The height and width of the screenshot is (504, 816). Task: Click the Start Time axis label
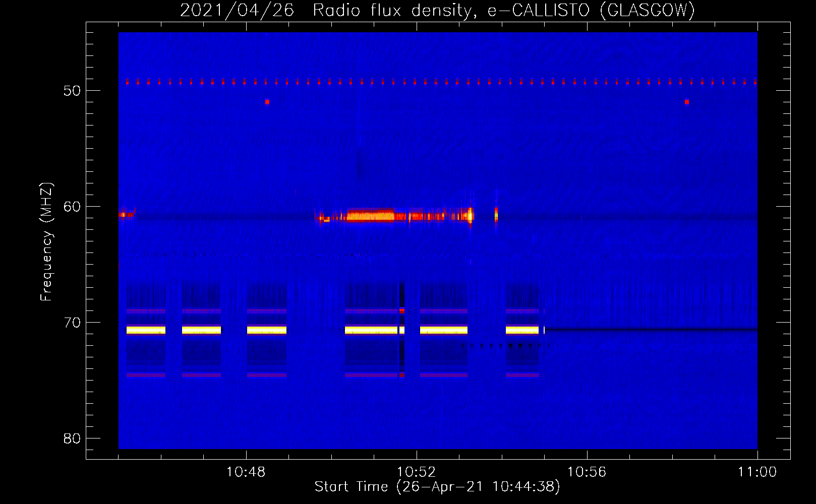click(x=437, y=486)
